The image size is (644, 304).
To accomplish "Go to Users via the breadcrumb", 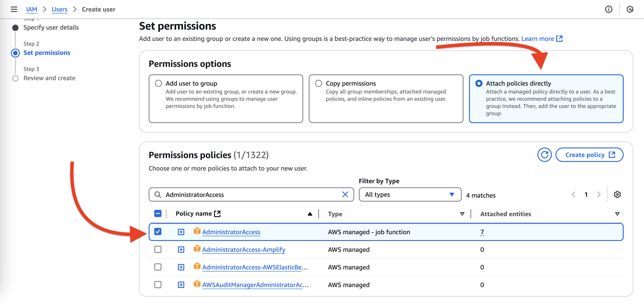I will click(x=59, y=9).
